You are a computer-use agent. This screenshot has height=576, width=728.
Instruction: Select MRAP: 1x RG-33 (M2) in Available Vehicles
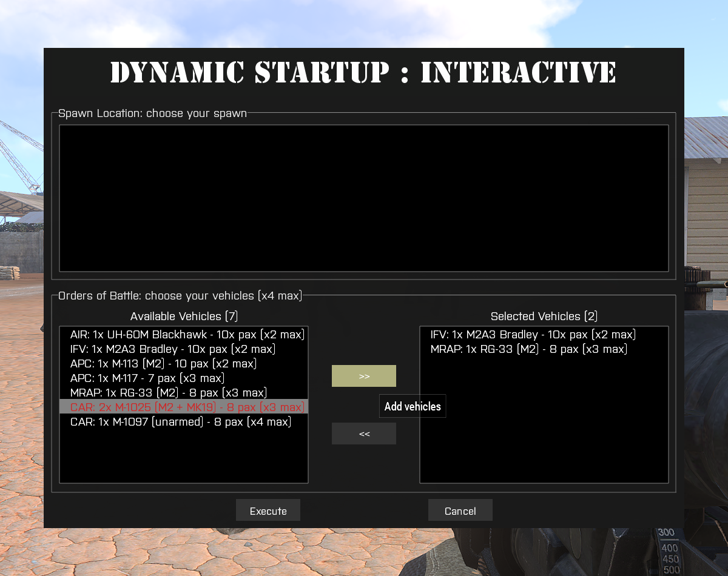tap(184, 393)
